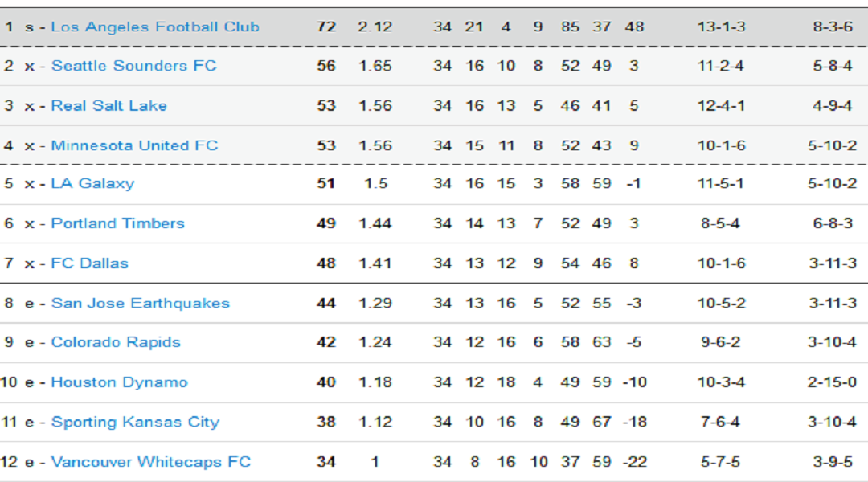Open the Portland Timbers link
The image size is (868, 482).
pos(117,223)
